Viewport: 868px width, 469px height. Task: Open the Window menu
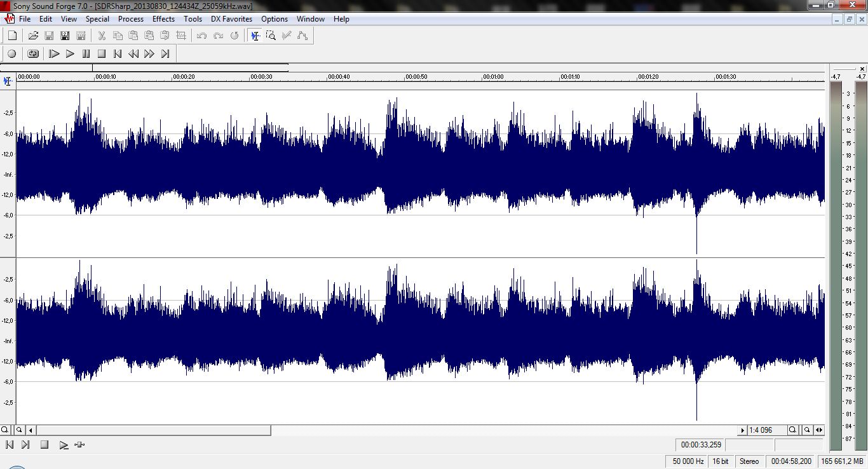coord(311,19)
